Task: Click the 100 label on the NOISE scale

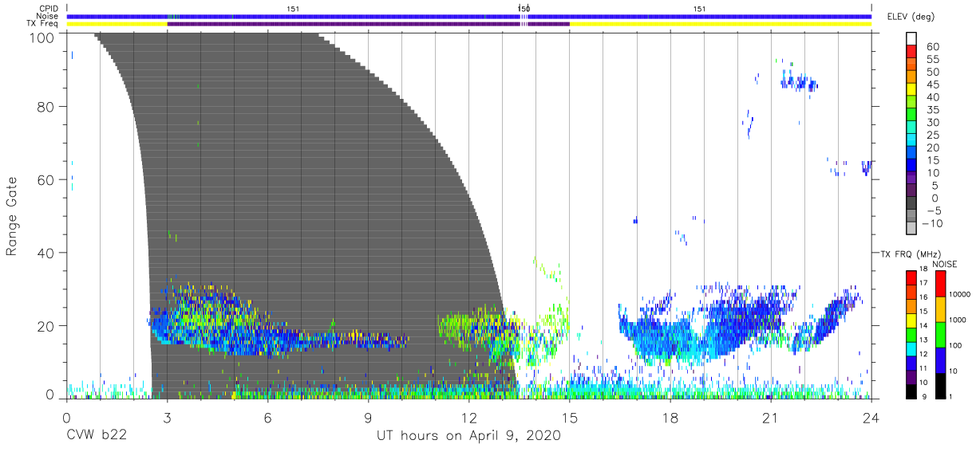Action: (956, 345)
